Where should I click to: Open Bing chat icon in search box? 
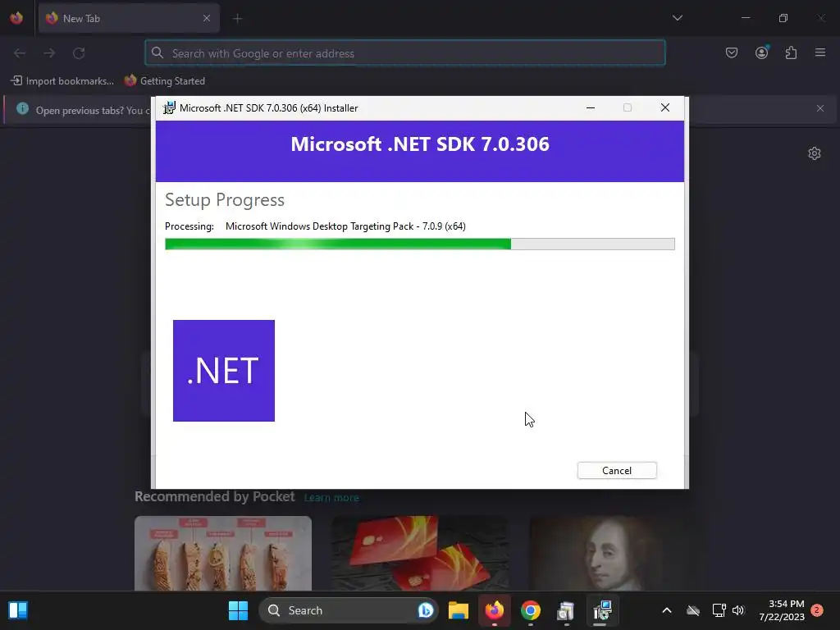click(x=426, y=610)
